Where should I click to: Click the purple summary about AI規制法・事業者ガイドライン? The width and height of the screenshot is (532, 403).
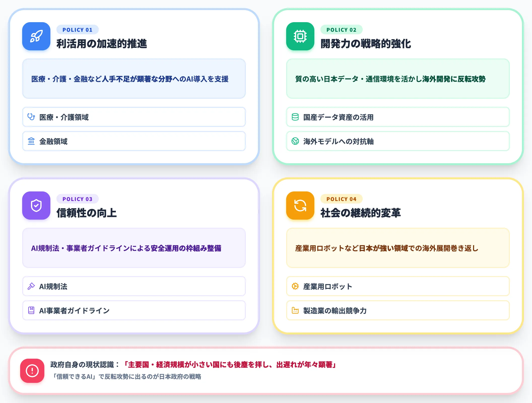pyautogui.click(x=134, y=248)
